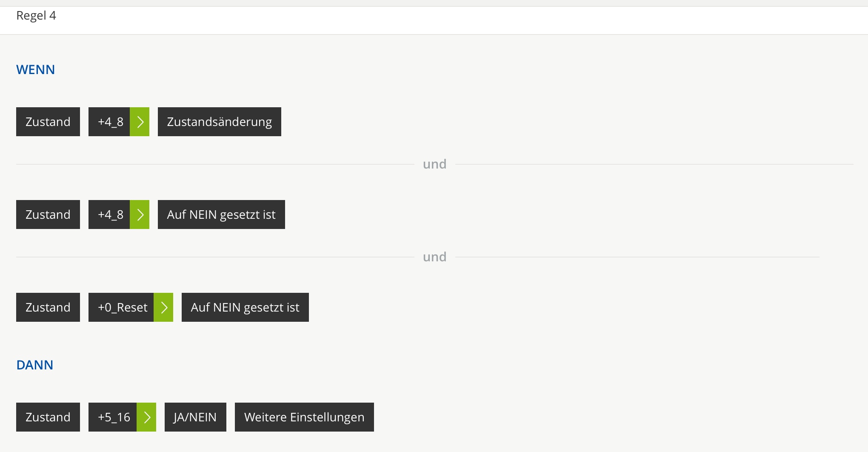The image size is (868, 452).
Task: Toggle the JA/NEIN value for +5_16
Action: [195, 417]
